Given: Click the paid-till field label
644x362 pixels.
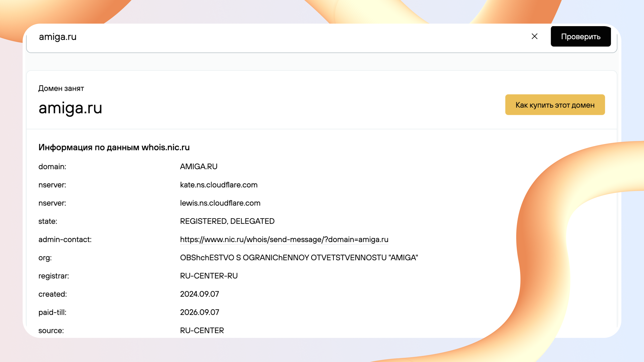Looking at the screenshot, I should [52, 312].
